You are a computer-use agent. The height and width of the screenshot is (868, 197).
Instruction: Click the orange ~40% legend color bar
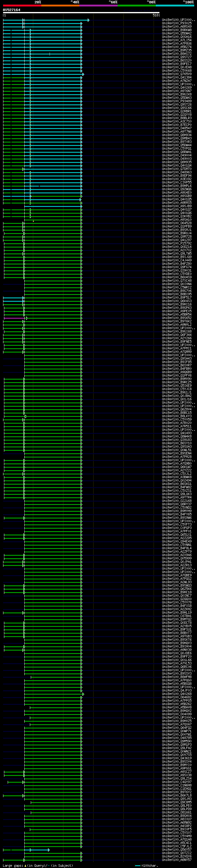[x=60, y=6]
